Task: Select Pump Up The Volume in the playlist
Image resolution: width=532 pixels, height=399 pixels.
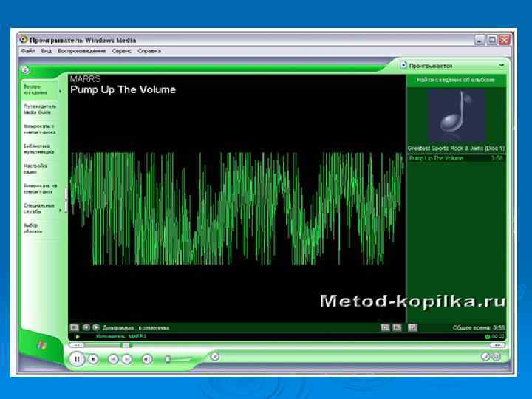Action: coord(456,158)
